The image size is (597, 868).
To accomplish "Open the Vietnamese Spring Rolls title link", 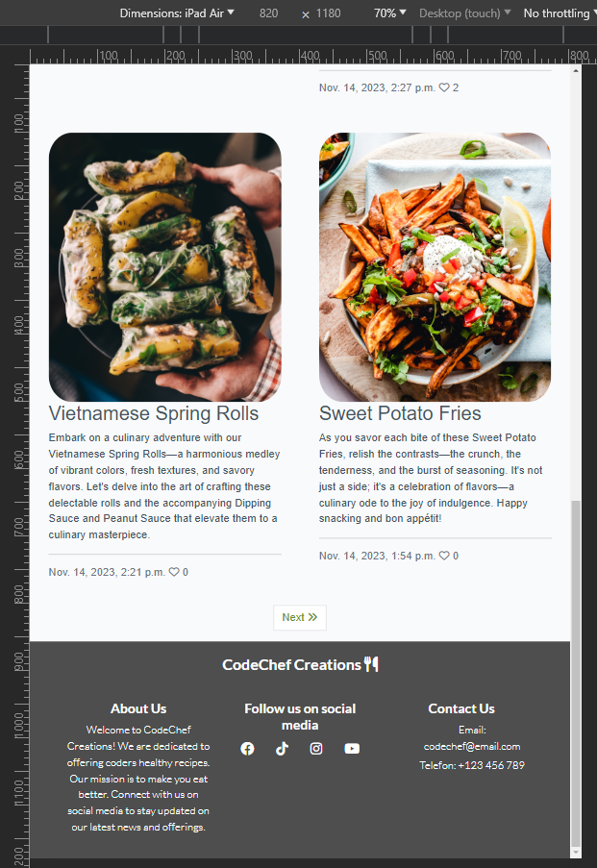I will point(154,413).
